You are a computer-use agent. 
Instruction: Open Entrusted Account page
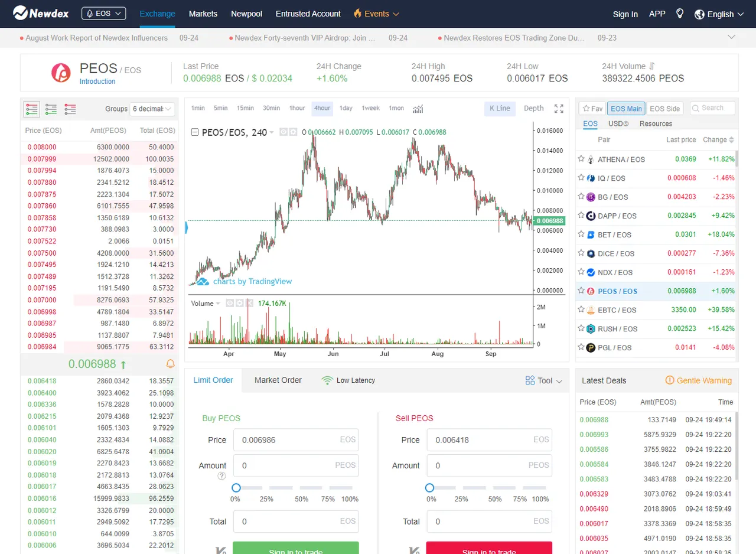pyautogui.click(x=308, y=14)
